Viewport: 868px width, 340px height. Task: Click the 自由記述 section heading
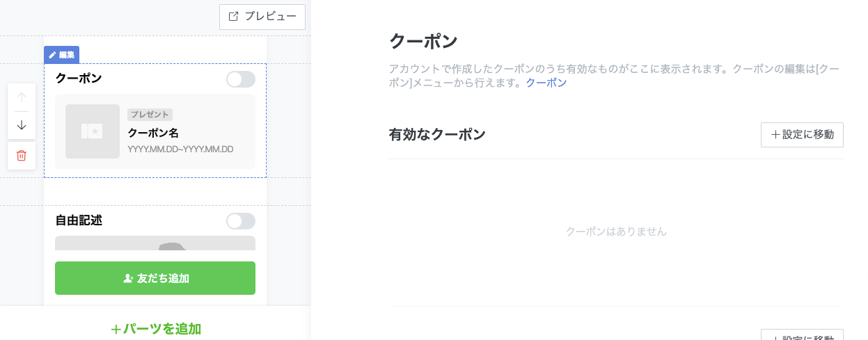click(x=79, y=220)
